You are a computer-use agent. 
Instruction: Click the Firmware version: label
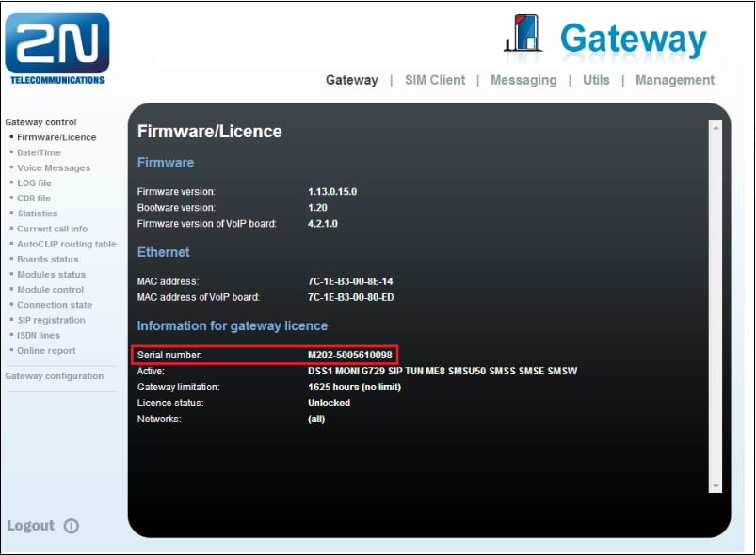tap(176, 192)
